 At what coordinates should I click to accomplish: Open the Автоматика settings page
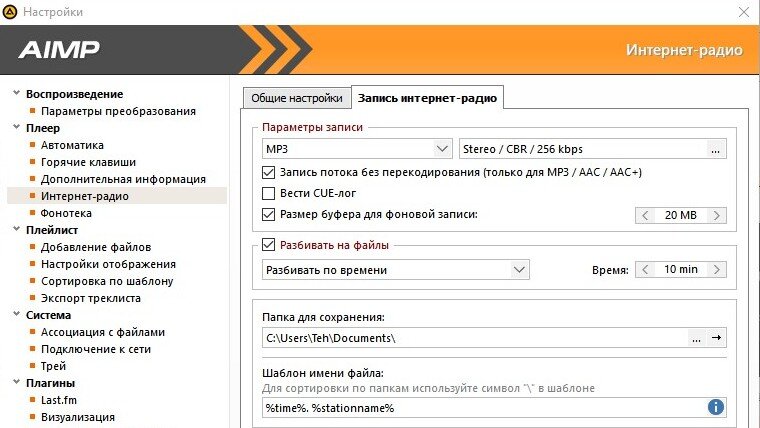tap(72, 145)
